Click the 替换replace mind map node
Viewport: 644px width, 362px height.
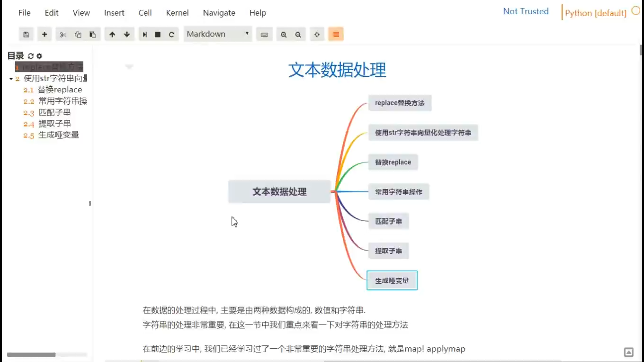click(x=393, y=162)
